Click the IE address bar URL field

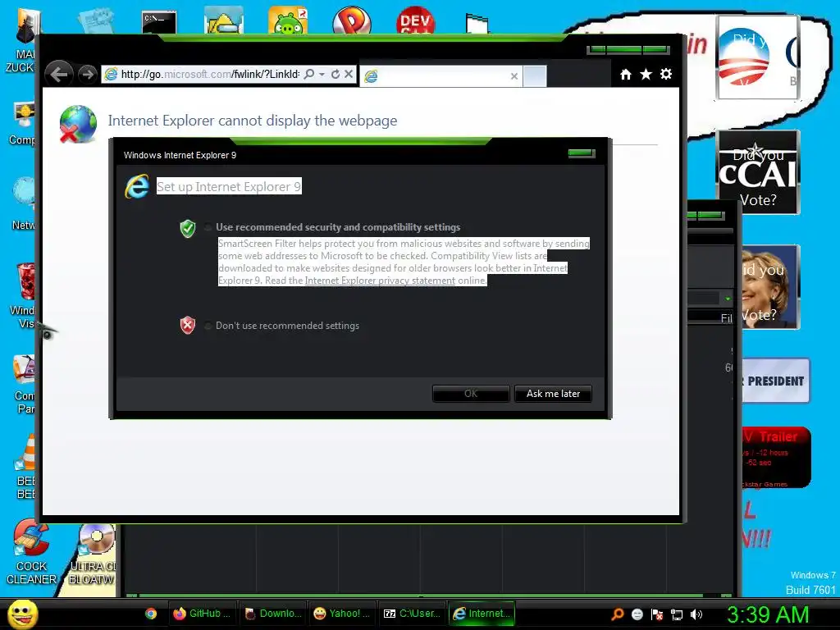(x=210, y=74)
